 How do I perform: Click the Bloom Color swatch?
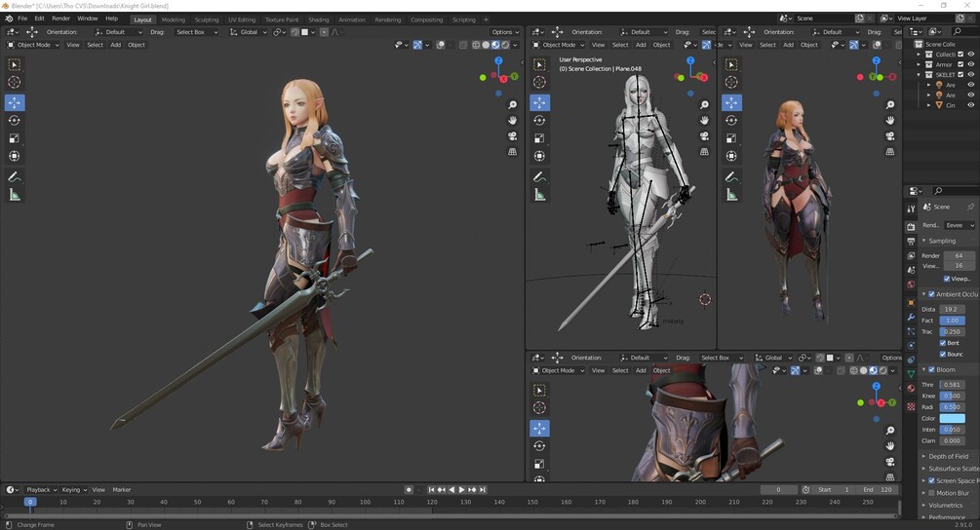(952, 418)
